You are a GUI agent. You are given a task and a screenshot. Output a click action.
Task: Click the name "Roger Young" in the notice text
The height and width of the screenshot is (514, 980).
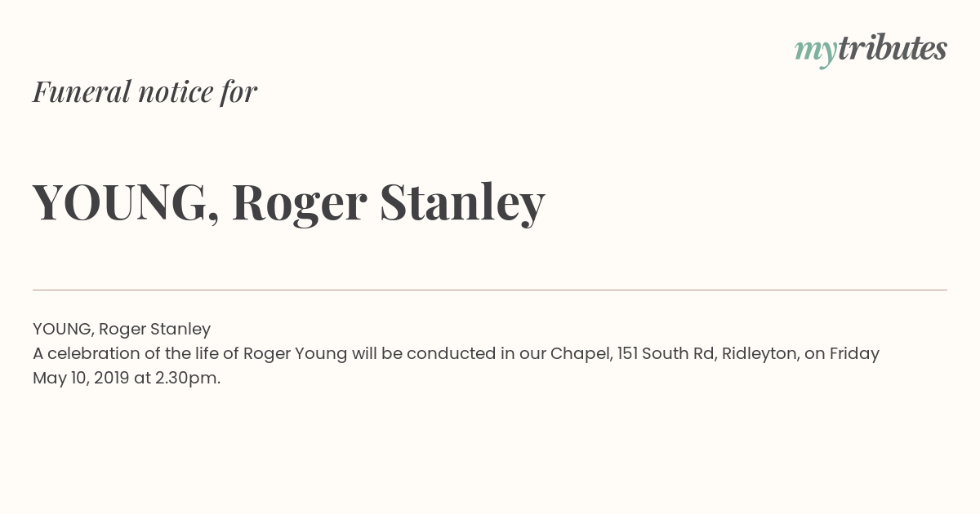point(295,354)
